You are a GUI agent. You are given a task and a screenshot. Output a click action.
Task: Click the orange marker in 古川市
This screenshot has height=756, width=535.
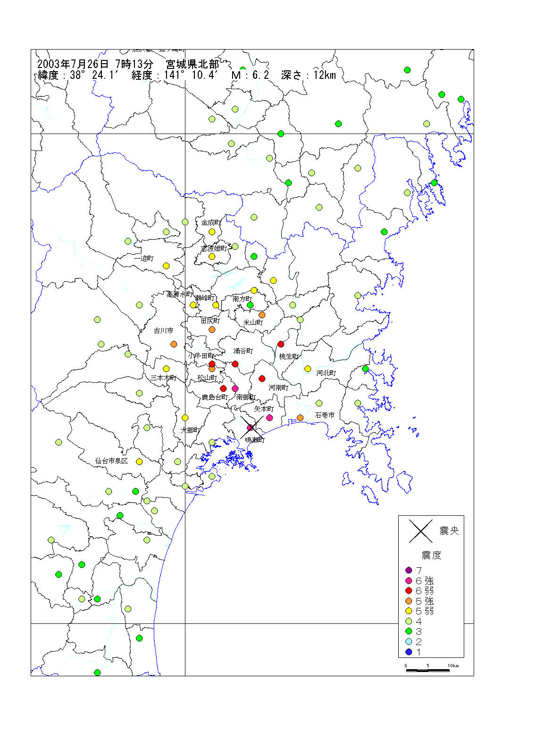[174, 344]
